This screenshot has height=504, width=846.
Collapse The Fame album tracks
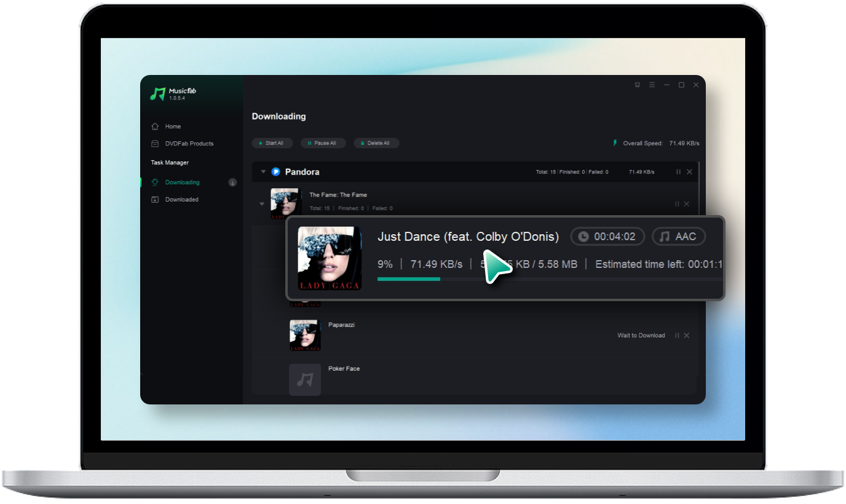pyautogui.click(x=262, y=204)
